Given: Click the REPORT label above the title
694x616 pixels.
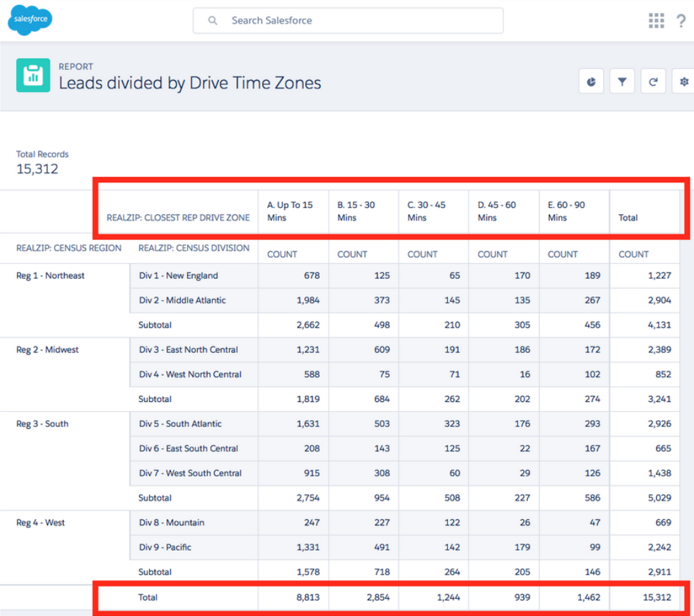Looking at the screenshot, I should click(76, 66).
